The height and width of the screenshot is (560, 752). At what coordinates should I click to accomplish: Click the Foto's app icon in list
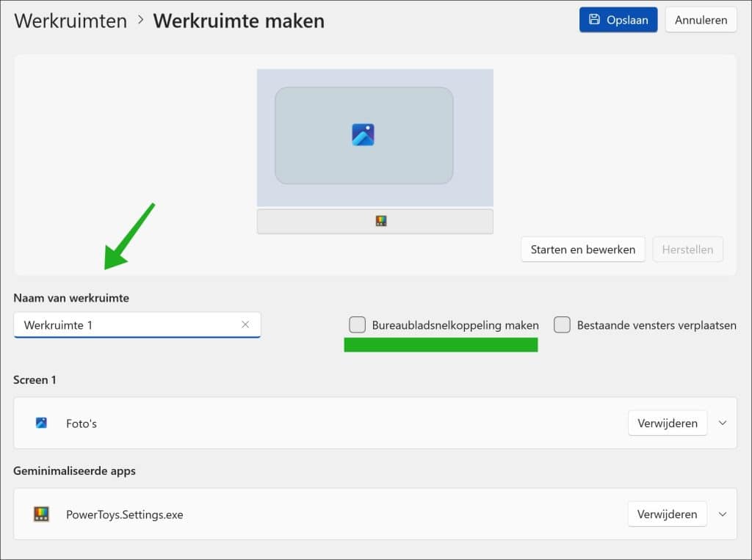(41, 423)
